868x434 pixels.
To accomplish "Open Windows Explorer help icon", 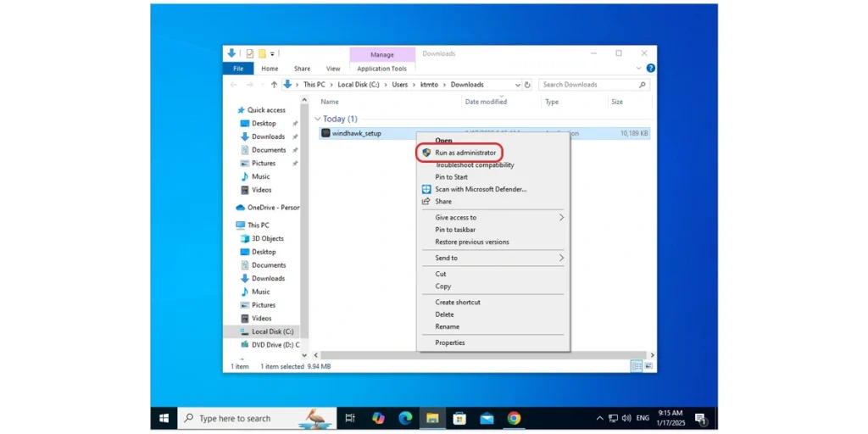I will 650,69.
